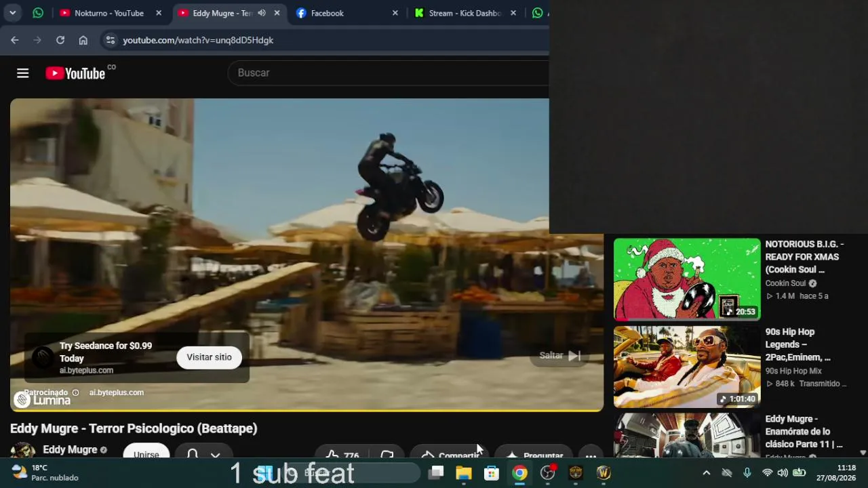Image resolution: width=868 pixels, height=488 pixels.
Task: Close the Kick Dashboard tab
Action: tap(513, 13)
